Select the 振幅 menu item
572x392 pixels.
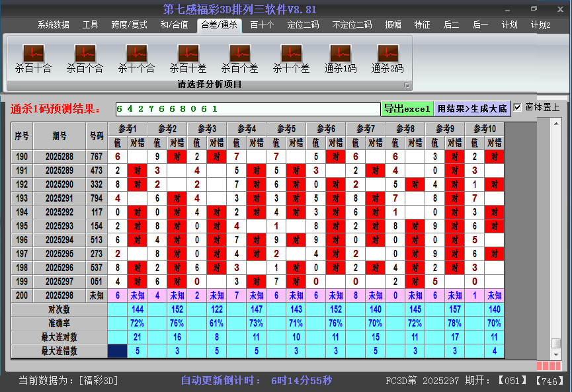click(393, 25)
